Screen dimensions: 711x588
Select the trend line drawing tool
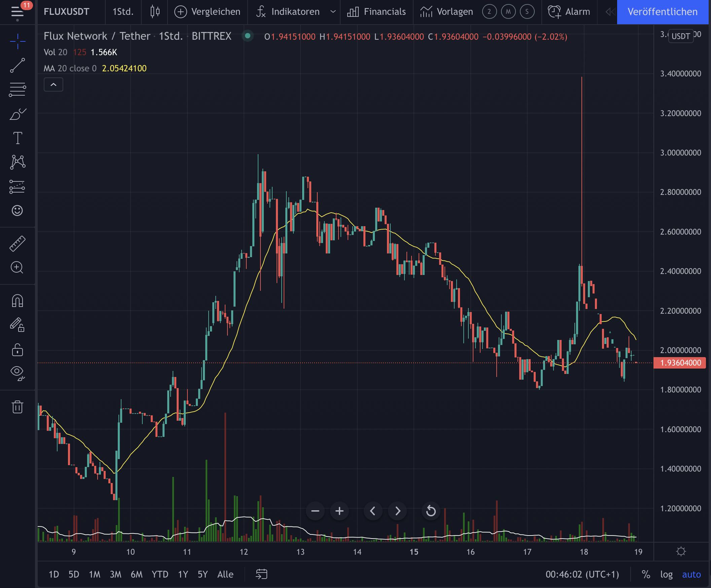point(17,65)
